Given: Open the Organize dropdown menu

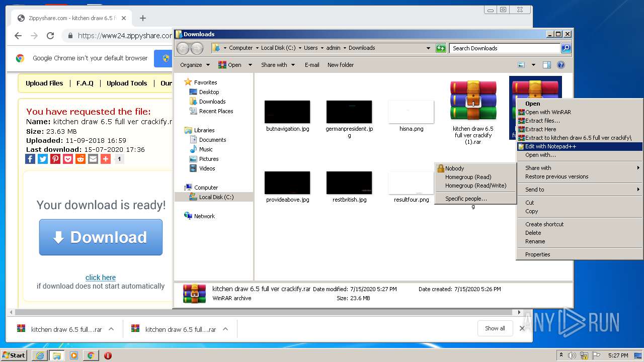Looking at the screenshot, I should [194, 65].
